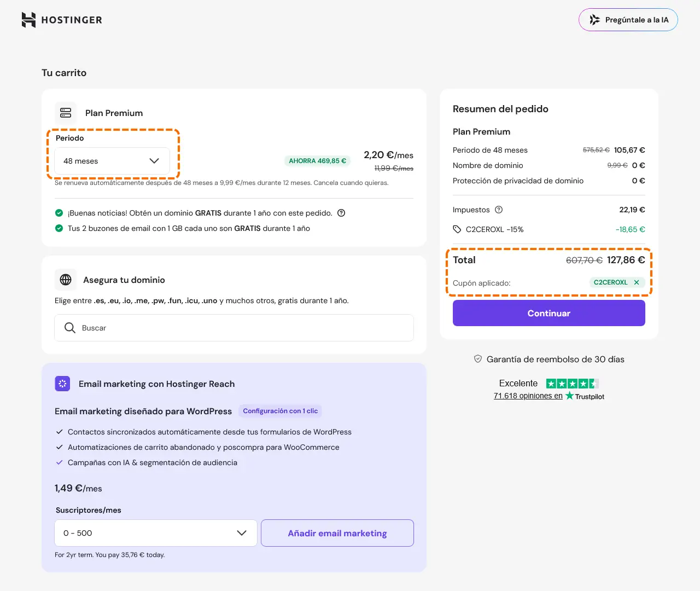Click the coupon tag icon beside C2CEROXL -15%
Image resolution: width=700 pixels, height=591 pixels.
pos(457,229)
